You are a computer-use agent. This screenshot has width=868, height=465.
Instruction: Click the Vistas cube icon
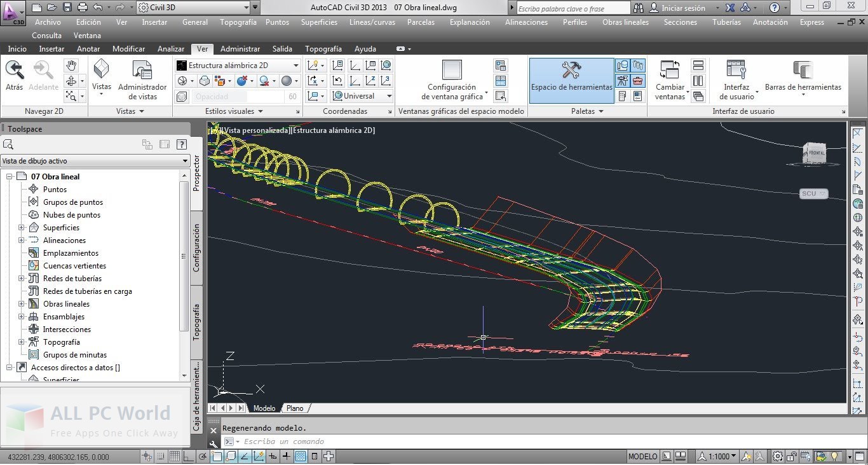101,69
